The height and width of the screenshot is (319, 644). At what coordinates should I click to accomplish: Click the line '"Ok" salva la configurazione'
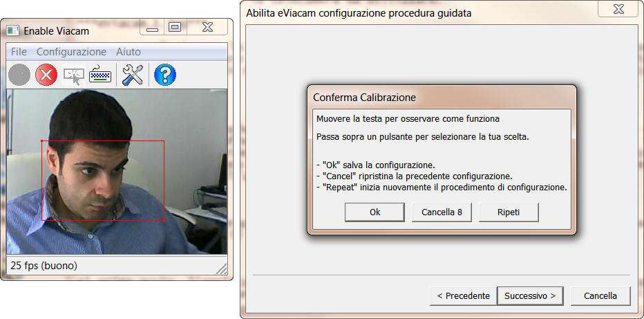tap(376, 165)
